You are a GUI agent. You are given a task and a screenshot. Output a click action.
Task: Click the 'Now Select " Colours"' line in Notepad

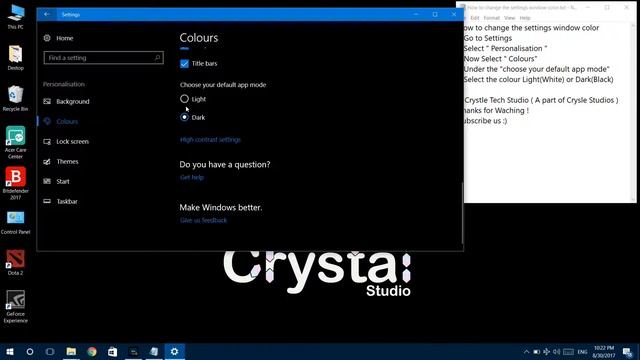tap(500, 59)
